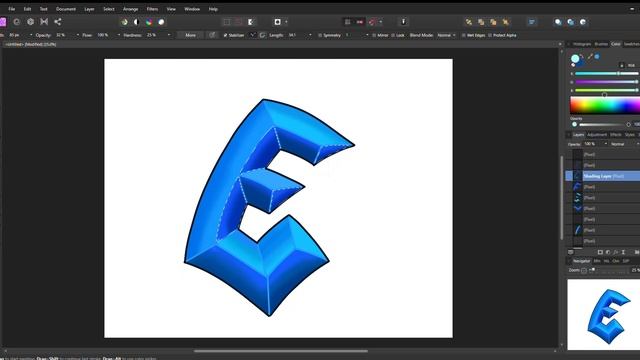This screenshot has width=640, height=360.
Task: Open the Tone Mapping persona icon
Action: point(44,22)
